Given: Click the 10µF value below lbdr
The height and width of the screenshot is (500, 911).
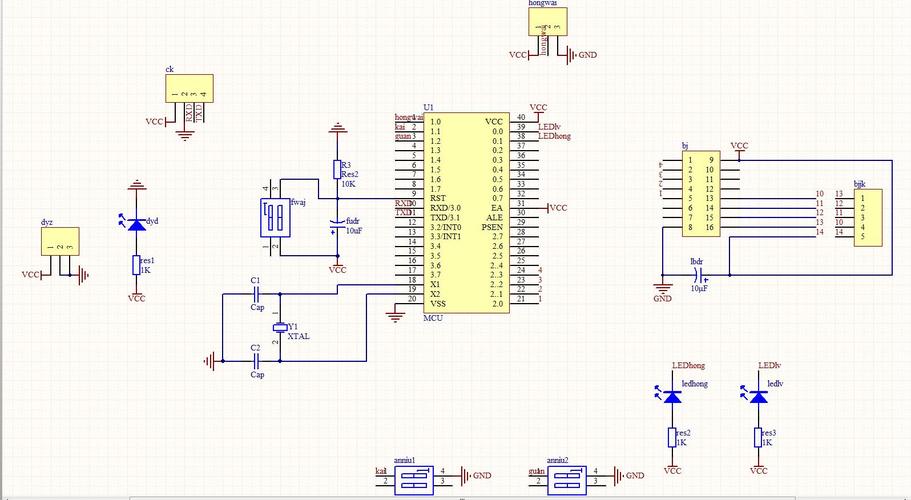Looking at the screenshot, I should coord(700,288).
